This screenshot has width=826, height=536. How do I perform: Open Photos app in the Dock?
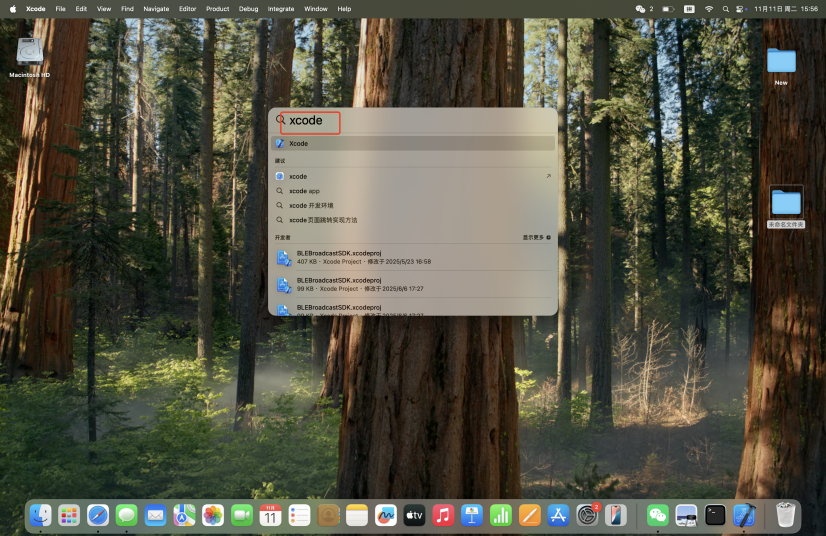(213, 515)
